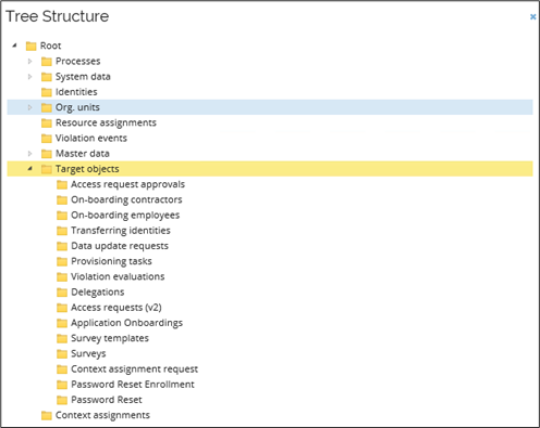
Task: Choose Password Reset Enrollment item
Action: click(133, 384)
